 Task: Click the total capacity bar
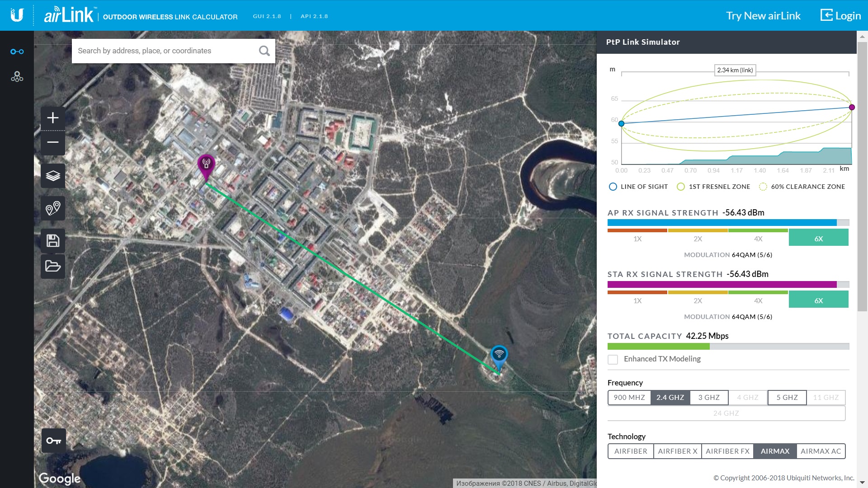click(728, 347)
